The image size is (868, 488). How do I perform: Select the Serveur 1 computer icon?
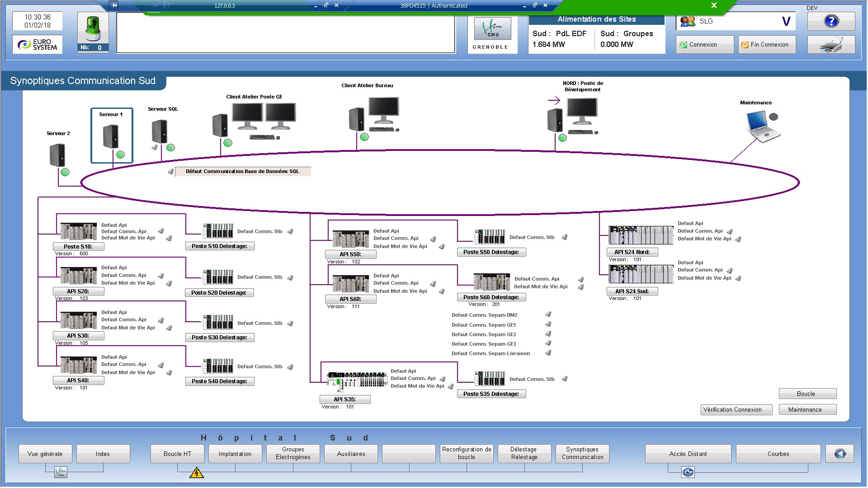(111, 136)
